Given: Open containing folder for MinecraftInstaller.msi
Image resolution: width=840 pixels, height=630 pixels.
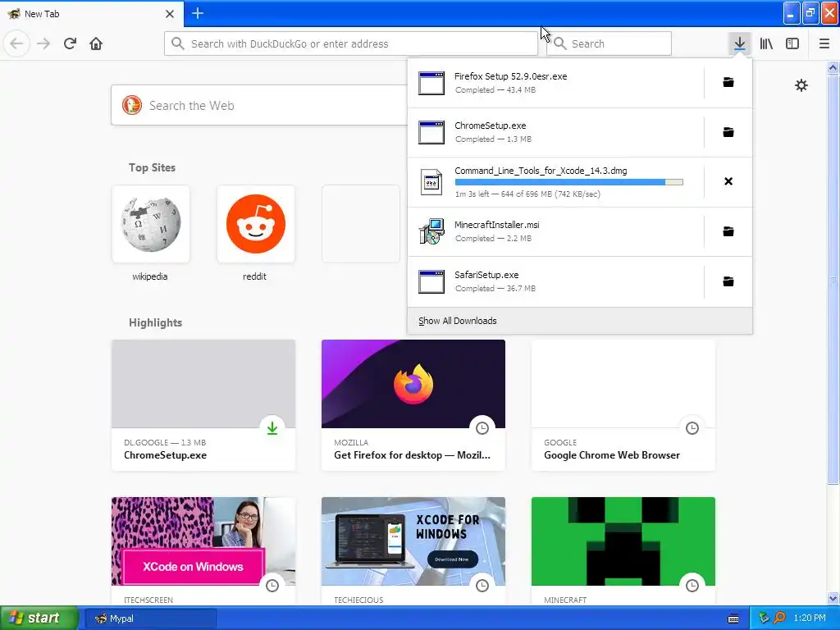Looking at the screenshot, I should [728, 231].
